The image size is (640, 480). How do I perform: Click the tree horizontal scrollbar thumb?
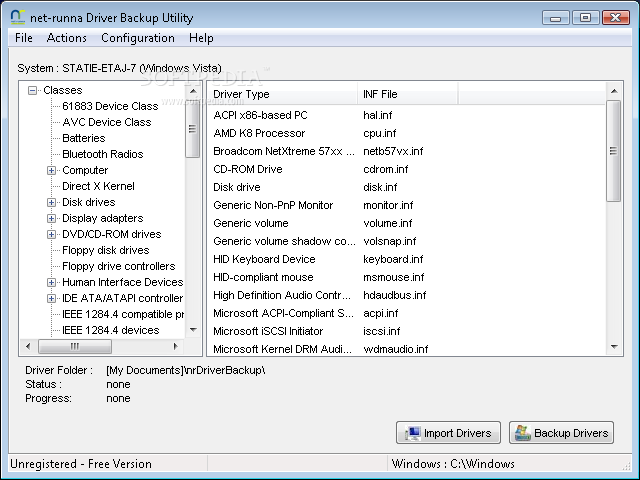tap(75, 347)
